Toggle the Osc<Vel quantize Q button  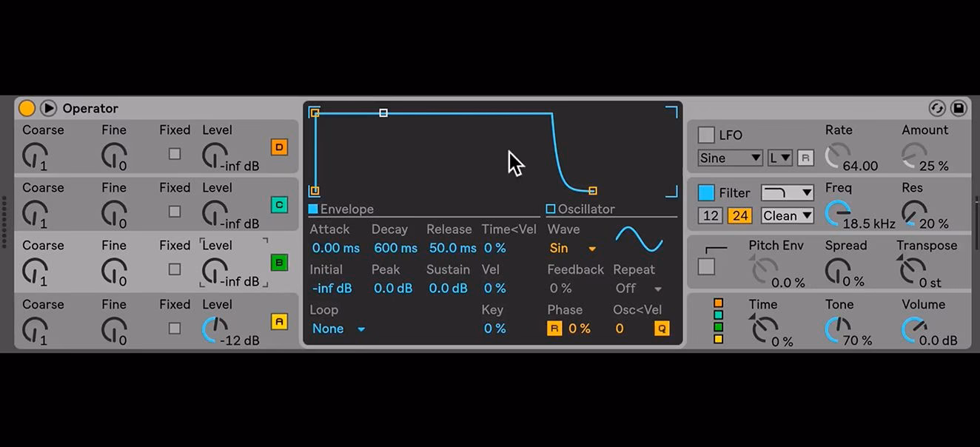click(661, 328)
